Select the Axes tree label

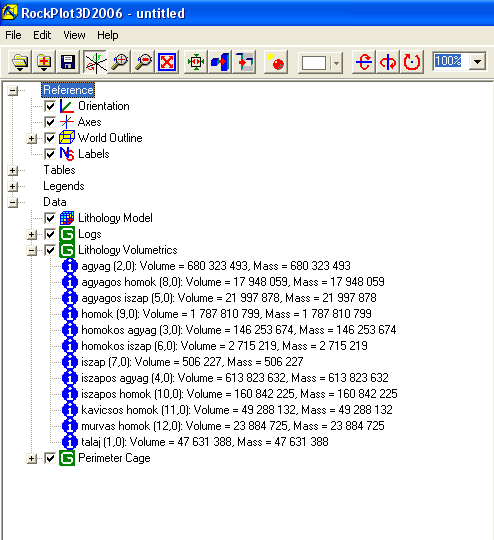tap(90, 122)
